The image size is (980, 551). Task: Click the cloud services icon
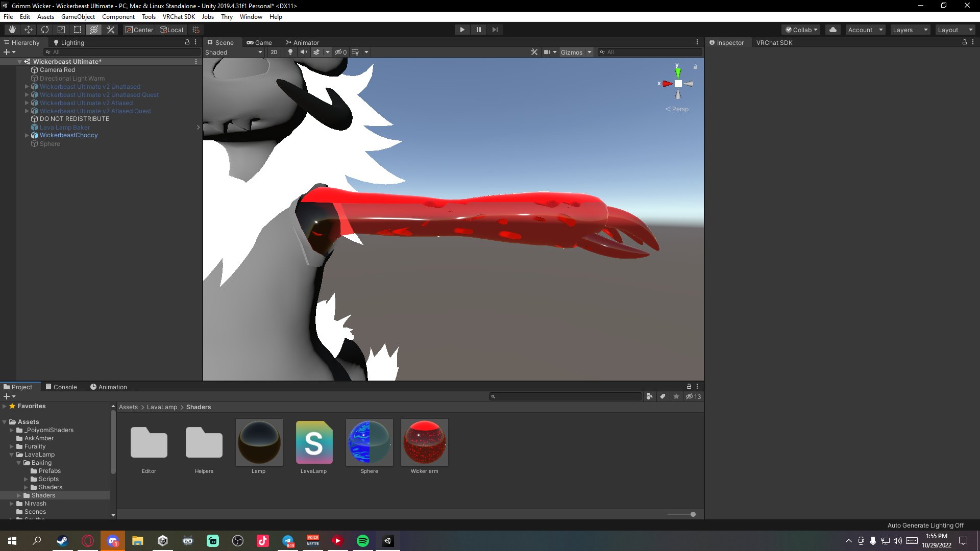point(833,30)
